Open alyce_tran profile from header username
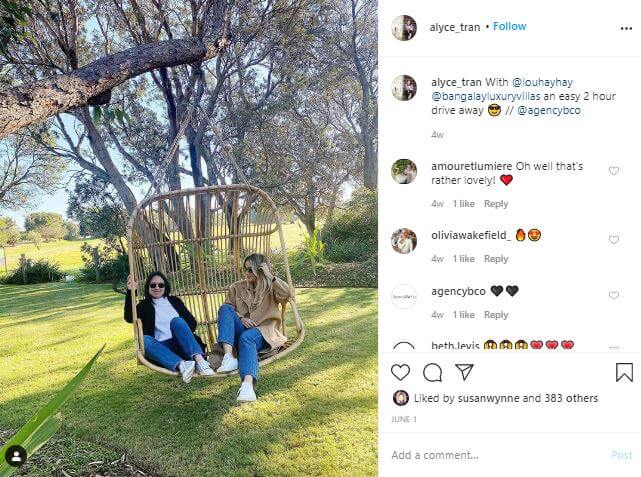Image resolution: width=641 pixels, height=477 pixels. click(x=455, y=27)
